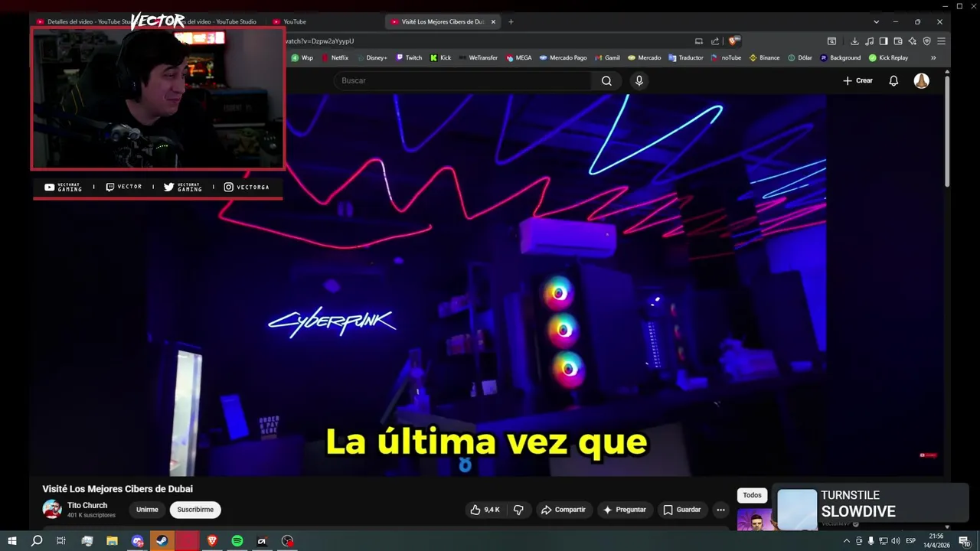
Task: Open Spotify from the taskbar
Action: pos(237,541)
